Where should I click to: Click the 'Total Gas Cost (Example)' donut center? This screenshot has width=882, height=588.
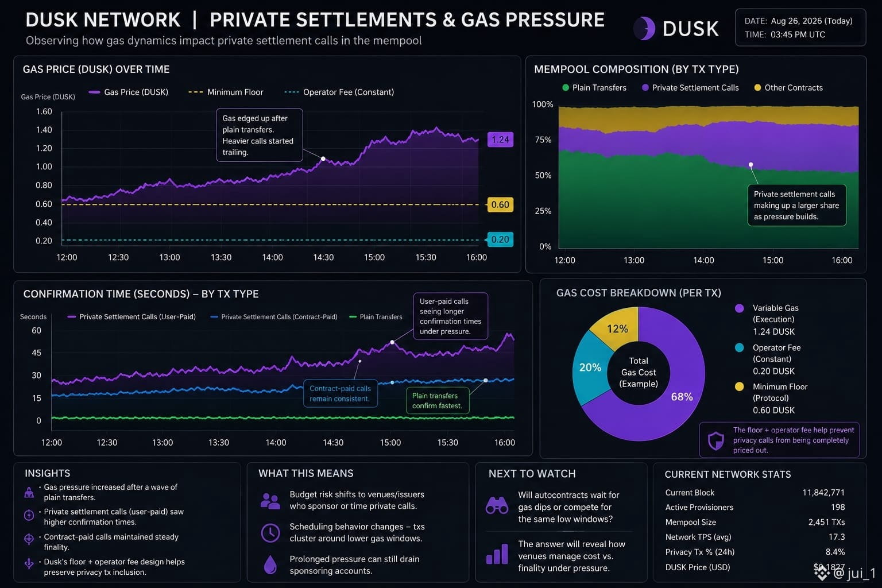639,373
